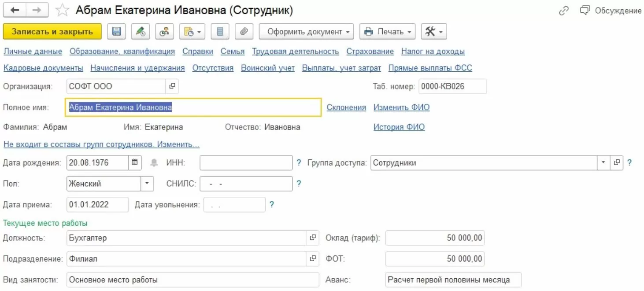Image resolution: width=644 pixels, height=291 pixels.
Task: Click the Дата увольнения field
Action: pos(234,204)
